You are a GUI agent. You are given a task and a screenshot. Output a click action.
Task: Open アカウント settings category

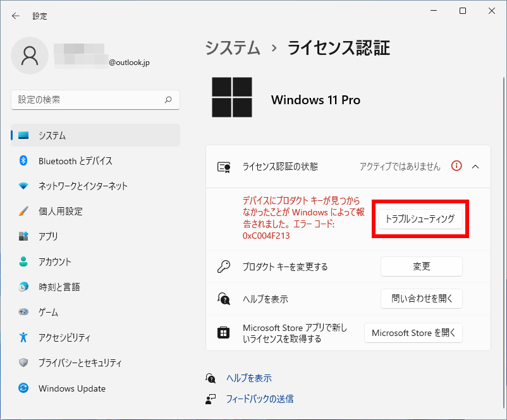tap(95, 261)
